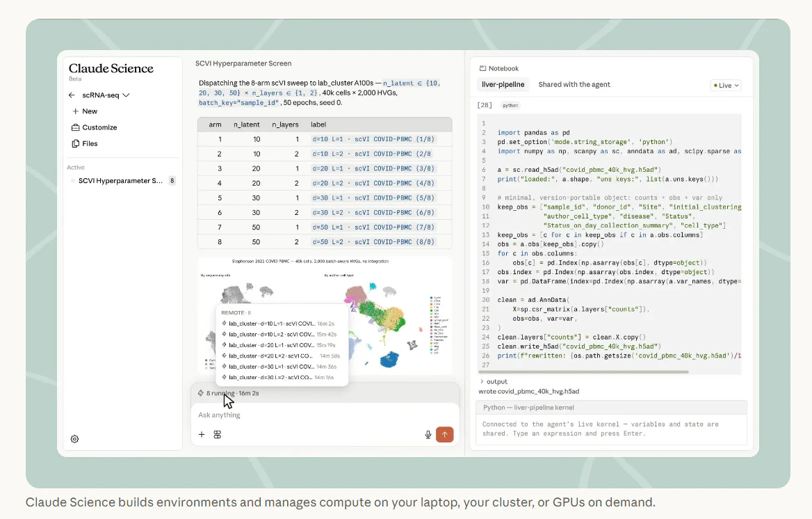Expand the output disclosure chevron
The width and height of the screenshot is (812, 519).
click(482, 381)
